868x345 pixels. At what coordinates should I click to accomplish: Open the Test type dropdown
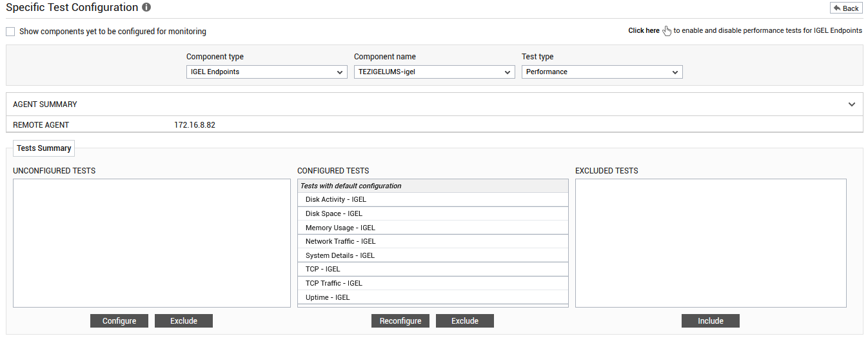coord(602,72)
